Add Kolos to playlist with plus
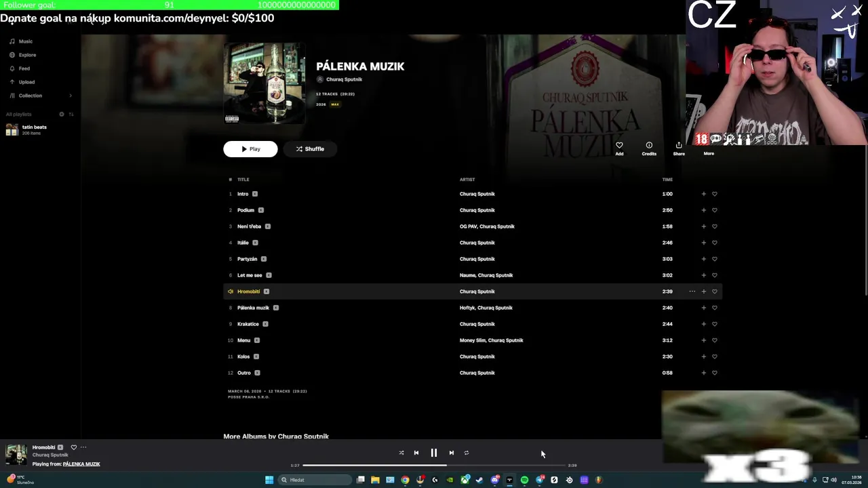 pos(703,357)
